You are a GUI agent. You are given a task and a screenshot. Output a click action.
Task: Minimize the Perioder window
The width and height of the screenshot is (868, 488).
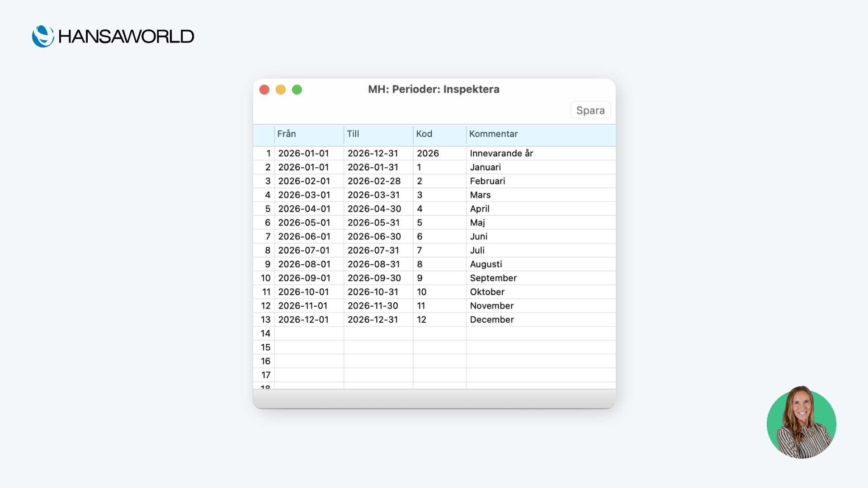(x=281, y=89)
